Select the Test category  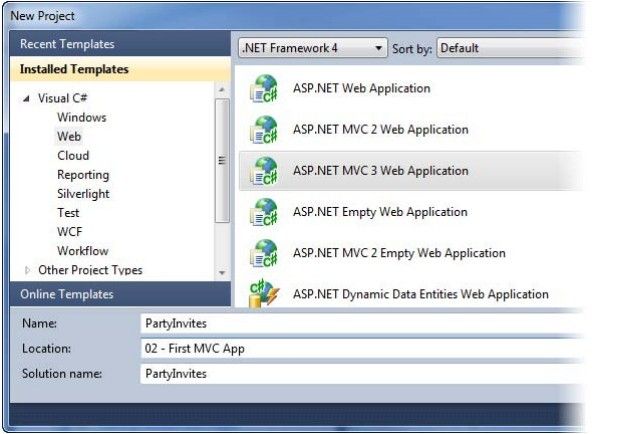tap(68, 213)
